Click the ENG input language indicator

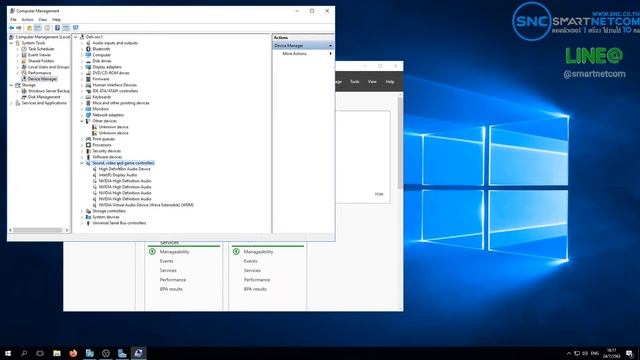click(595, 353)
